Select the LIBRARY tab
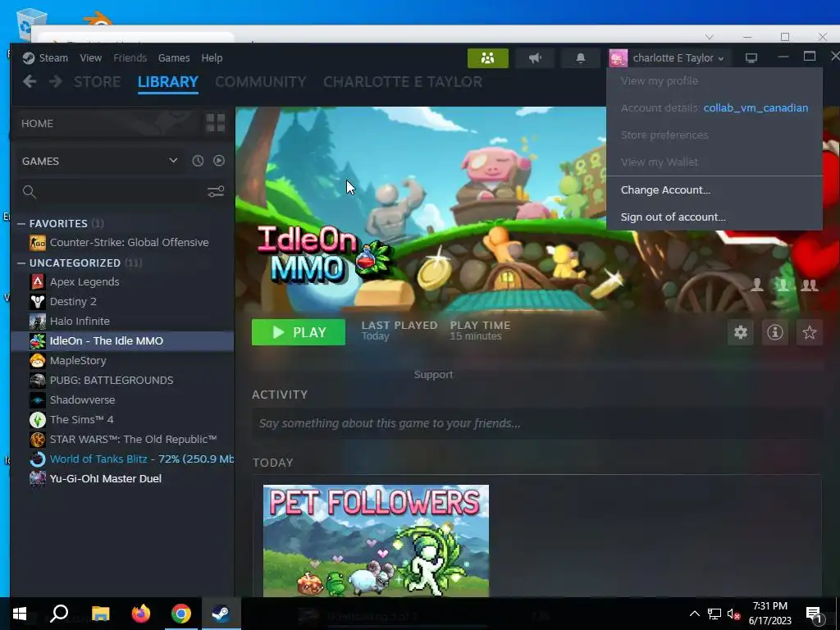Image resolution: width=840 pixels, height=630 pixels. coord(167,82)
